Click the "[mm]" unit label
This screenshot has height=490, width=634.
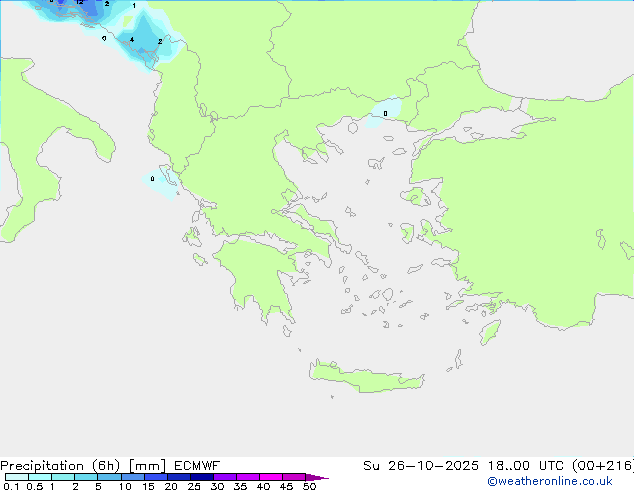coord(147,466)
